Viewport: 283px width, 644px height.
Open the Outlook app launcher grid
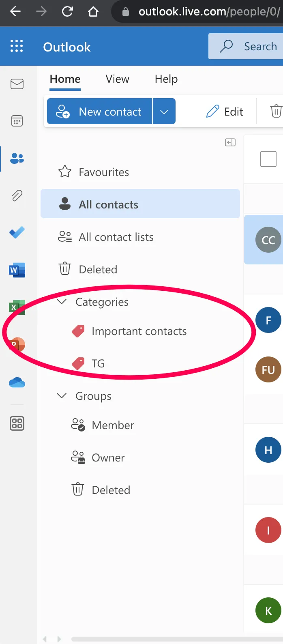[x=17, y=46]
